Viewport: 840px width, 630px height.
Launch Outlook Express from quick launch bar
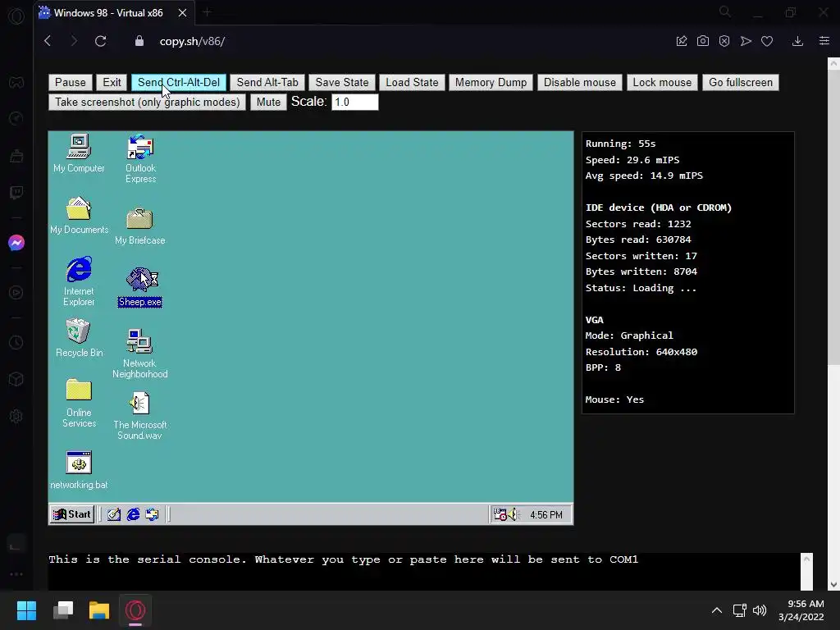(152, 515)
